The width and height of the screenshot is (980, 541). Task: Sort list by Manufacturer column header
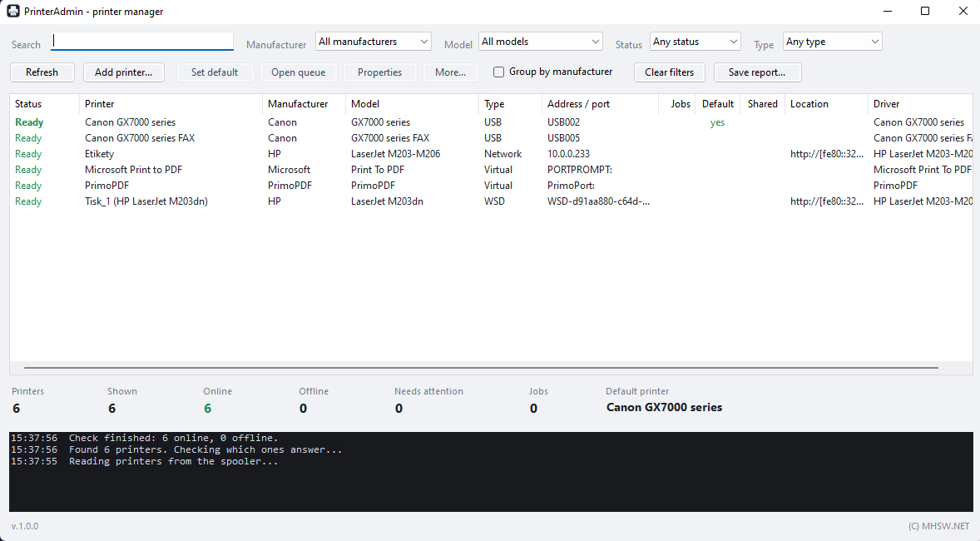pos(304,104)
